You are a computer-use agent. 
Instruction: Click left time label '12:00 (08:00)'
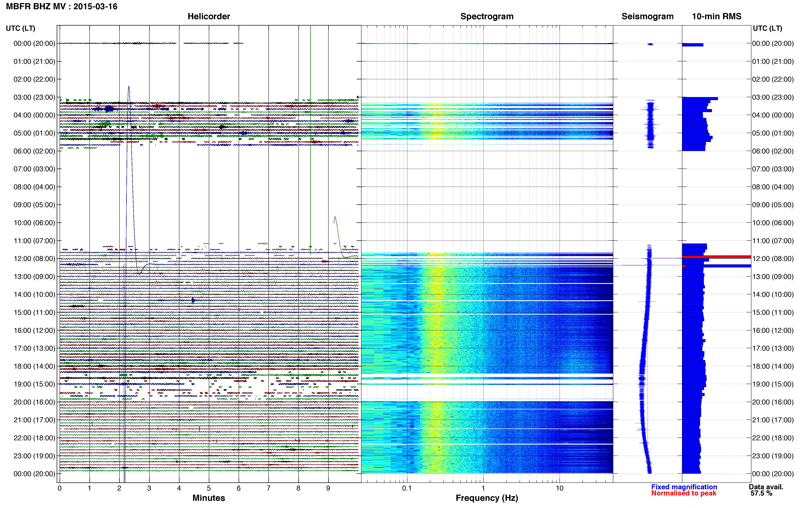(x=34, y=258)
